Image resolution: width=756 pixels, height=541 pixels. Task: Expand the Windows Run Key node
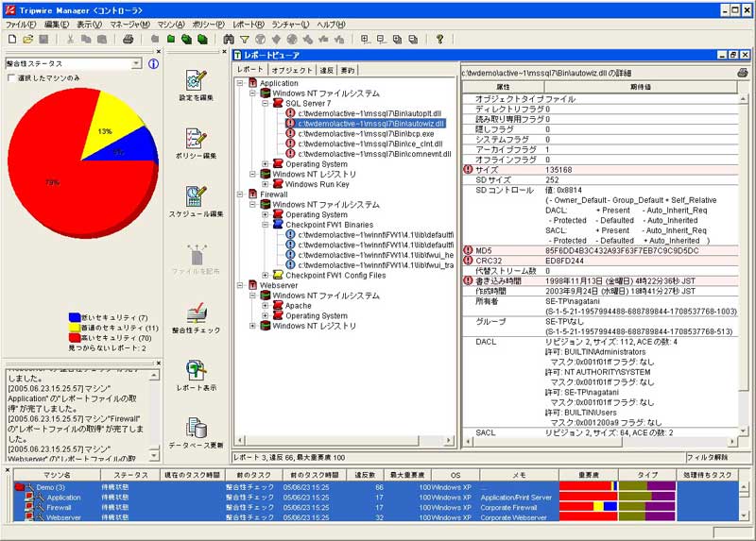(x=266, y=184)
